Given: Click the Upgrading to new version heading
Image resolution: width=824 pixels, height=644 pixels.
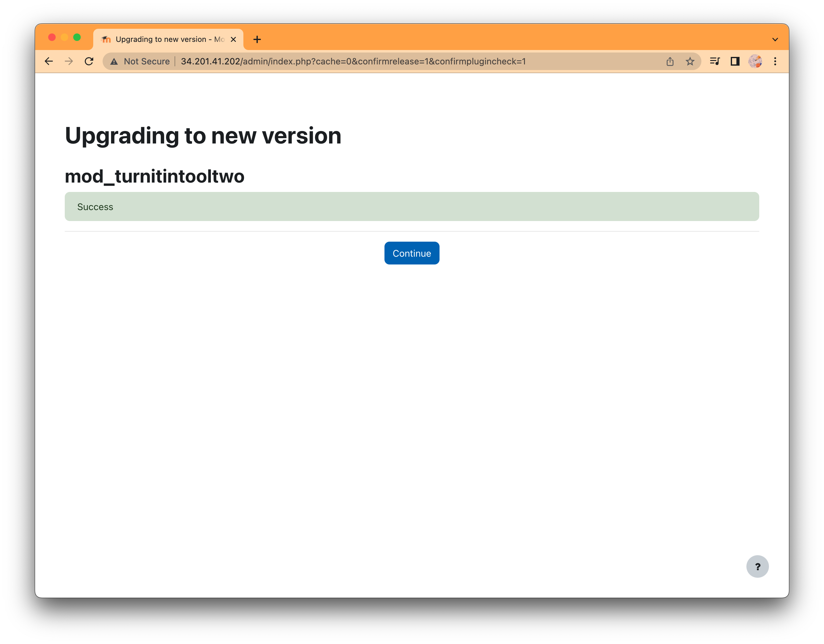Looking at the screenshot, I should 203,136.
